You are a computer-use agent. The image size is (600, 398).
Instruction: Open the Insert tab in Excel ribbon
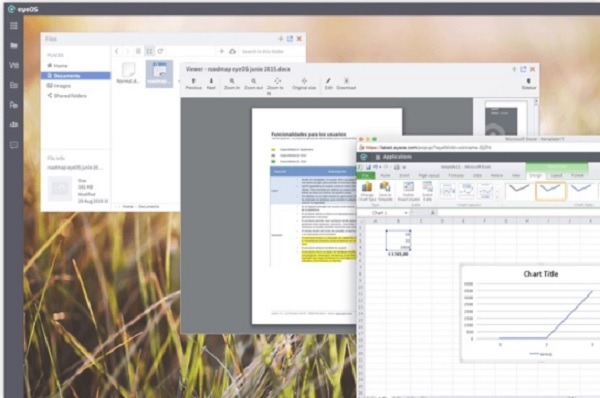point(404,175)
